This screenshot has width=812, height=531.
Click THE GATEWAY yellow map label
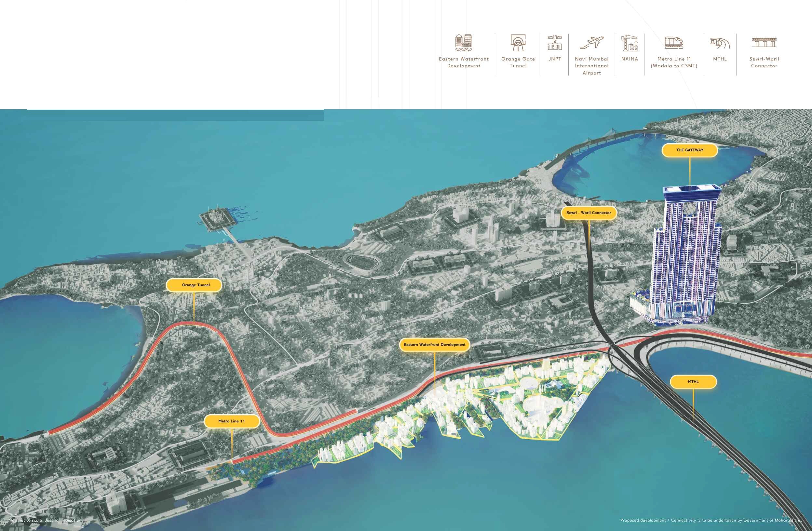[690, 150]
